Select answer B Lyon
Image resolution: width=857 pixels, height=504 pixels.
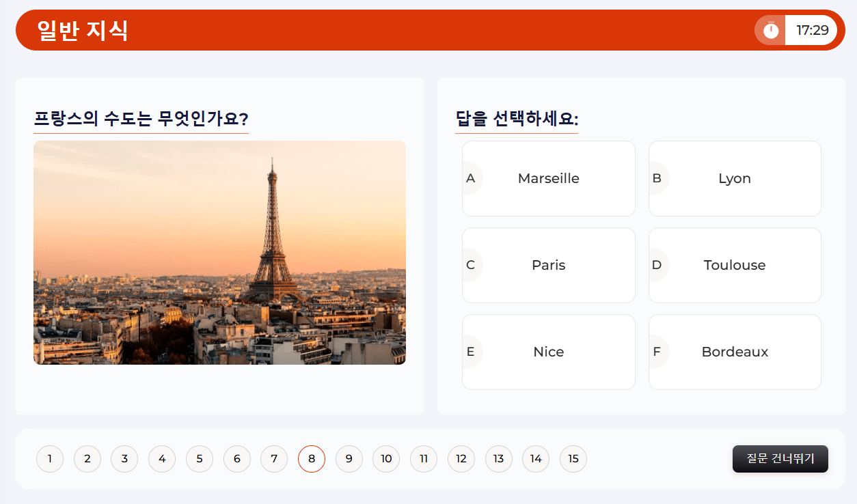click(735, 178)
